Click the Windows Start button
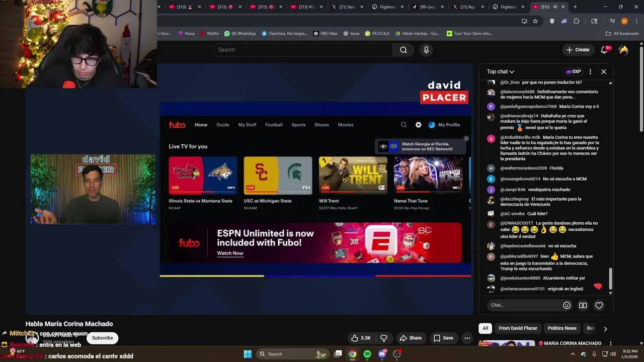 pyautogui.click(x=248, y=354)
